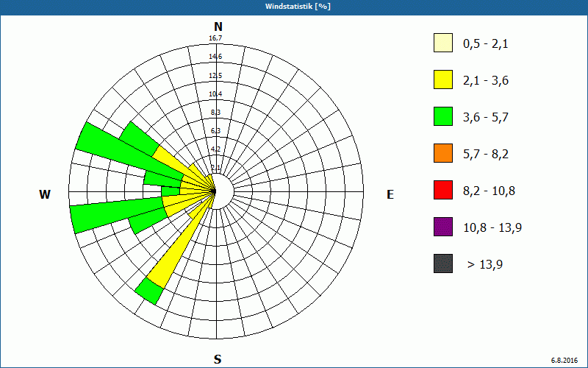Click the purple 10,8 - 13,9 legend swatch
Screen dimensions: 588x368
coord(443,227)
